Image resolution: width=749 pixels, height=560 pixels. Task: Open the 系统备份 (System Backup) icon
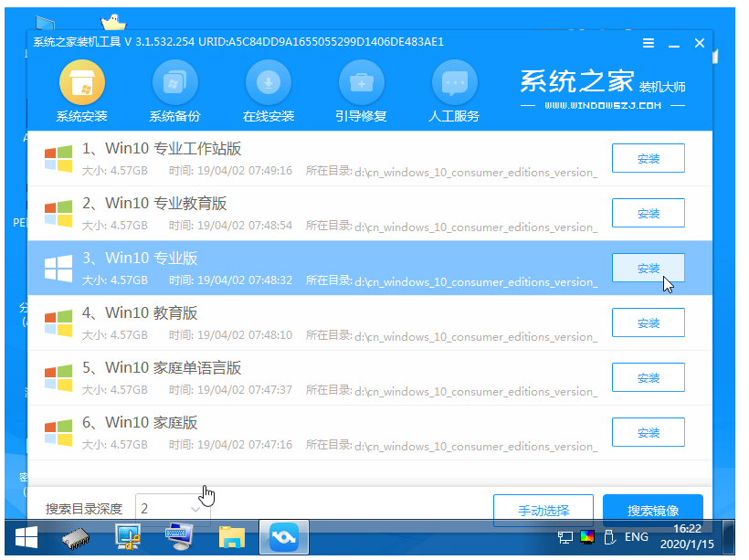[x=174, y=86]
